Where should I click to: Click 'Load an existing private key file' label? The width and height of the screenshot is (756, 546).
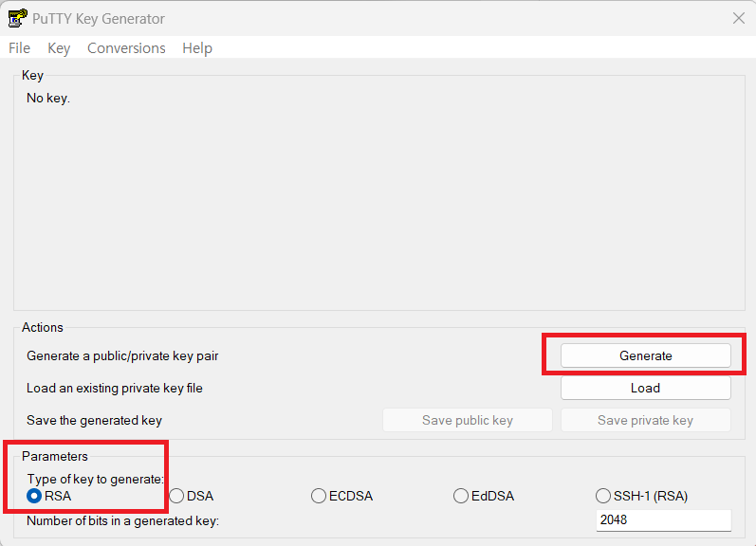pyautogui.click(x=115, y=389)
